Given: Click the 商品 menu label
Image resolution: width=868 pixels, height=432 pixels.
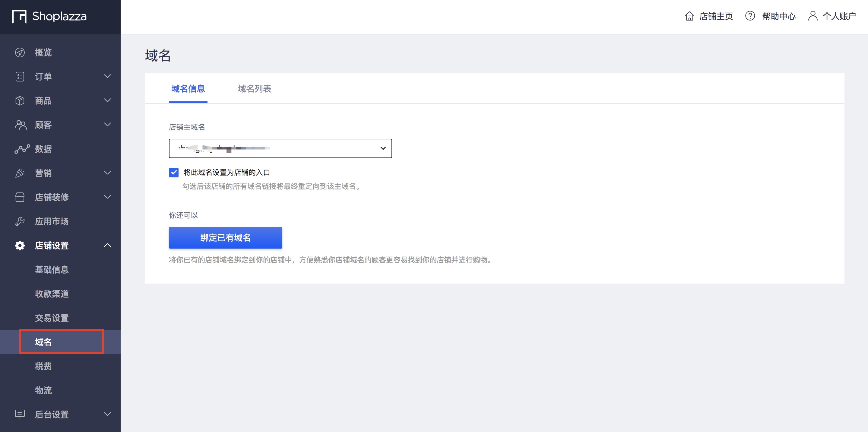Looking at the screenshot, I should tap(43, 101).
